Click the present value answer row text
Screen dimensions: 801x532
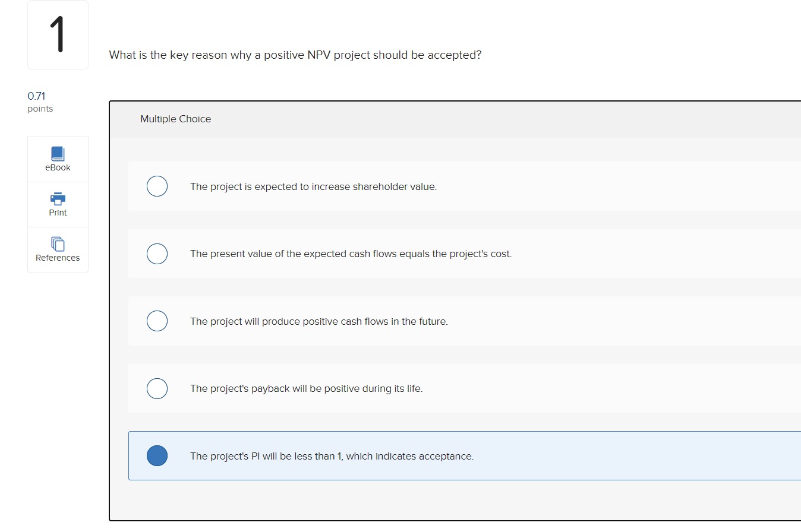[x=351, y=254]
